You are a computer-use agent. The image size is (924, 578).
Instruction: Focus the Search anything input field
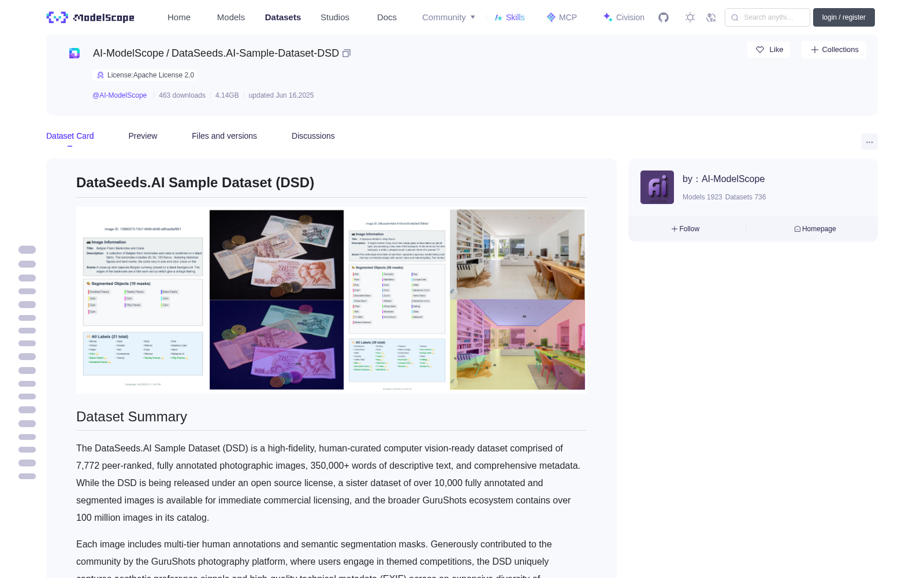(767, 17)
